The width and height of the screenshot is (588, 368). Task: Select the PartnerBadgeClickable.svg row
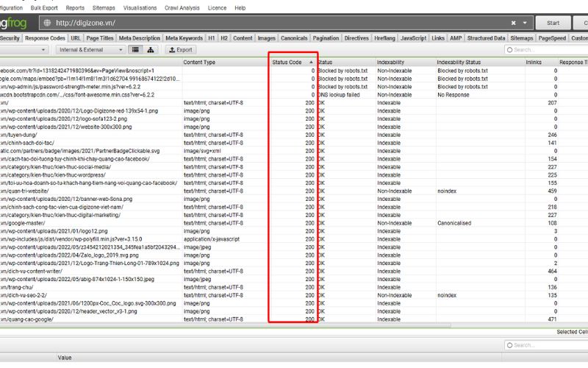coord(294,151)
